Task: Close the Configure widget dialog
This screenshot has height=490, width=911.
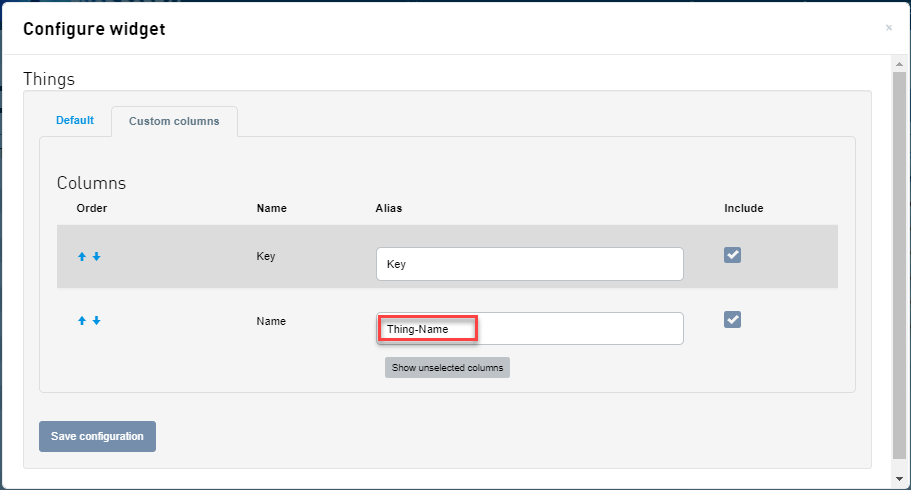Action: point(888,28)
